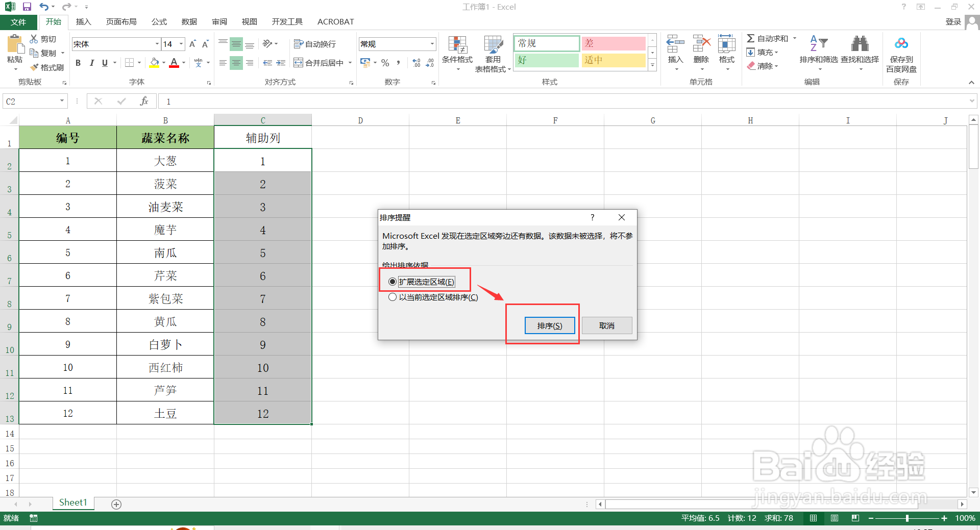
Task: Toggle Underline formatting
Action: [x=105, y=63]
